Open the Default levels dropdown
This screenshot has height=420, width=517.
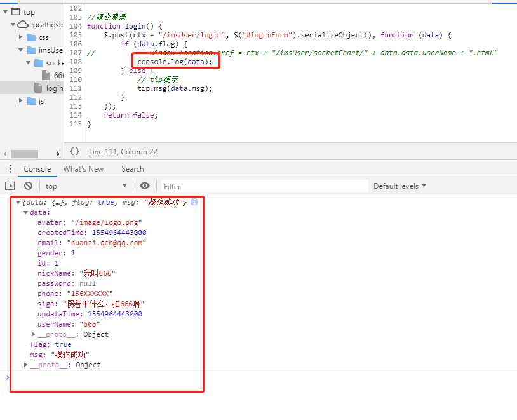coord(399,186)
